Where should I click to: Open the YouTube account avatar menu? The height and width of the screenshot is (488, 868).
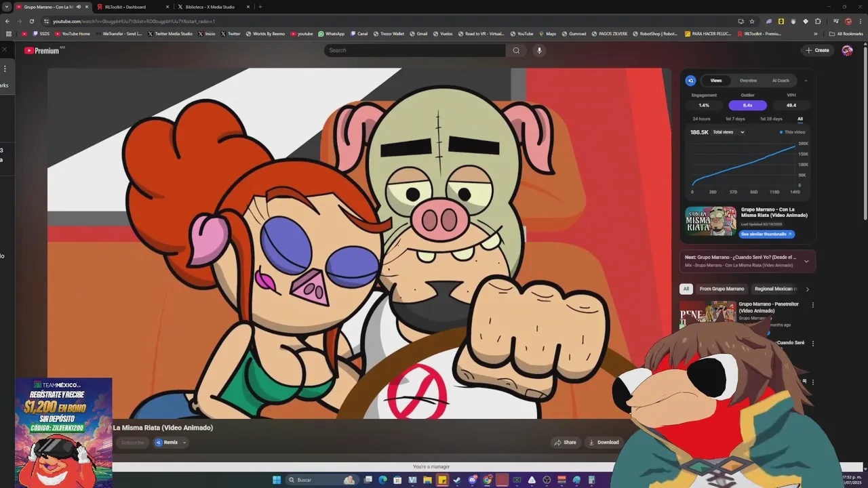pyautogui.click(x=847, y=50)
